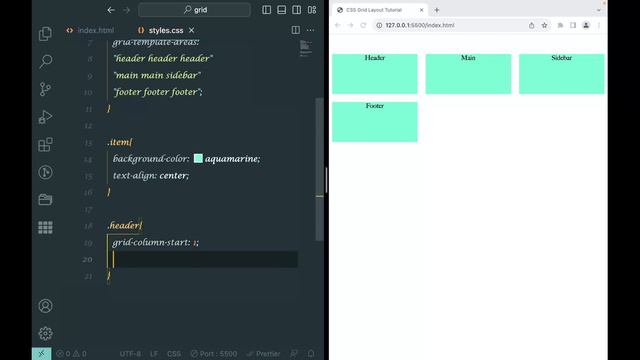Screen dimensions: 640x360
Task: Bookmark this page with the star icon
Action: point(544,25)
